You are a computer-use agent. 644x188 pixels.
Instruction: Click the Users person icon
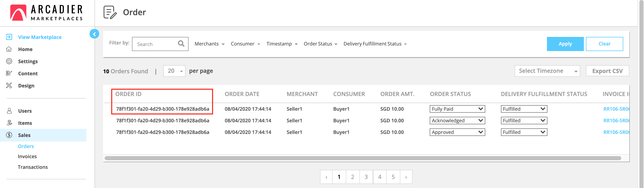pyautogui.click(x=9, y=111)
